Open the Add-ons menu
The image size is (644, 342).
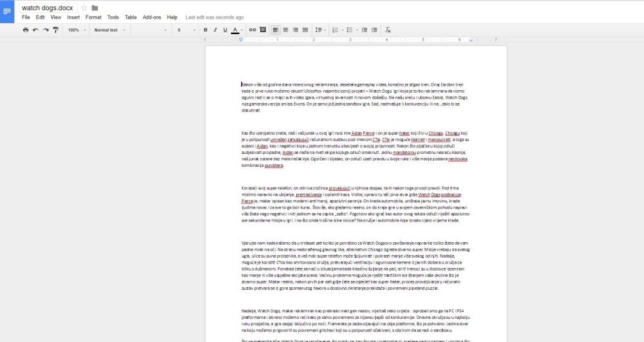click(152, 17)
